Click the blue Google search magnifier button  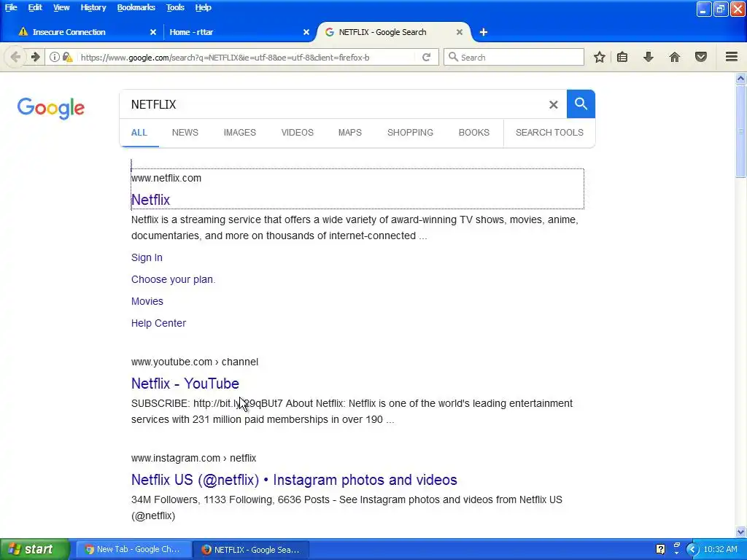coord(581,104)
